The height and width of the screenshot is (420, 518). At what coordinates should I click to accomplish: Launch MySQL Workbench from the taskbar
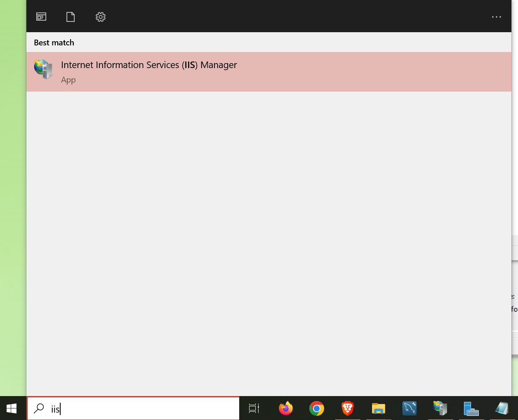coord(409,408)
